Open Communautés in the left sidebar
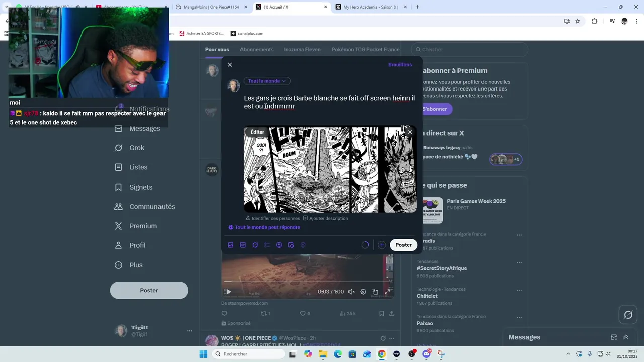The height and width of the screenshot is (362, 644). [x=144, y=207]
